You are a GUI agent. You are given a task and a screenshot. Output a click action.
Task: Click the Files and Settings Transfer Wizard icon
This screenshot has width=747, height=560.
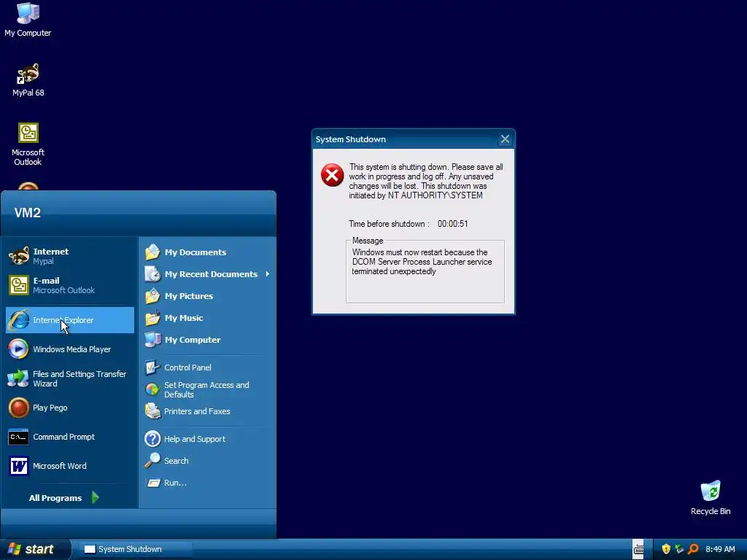pyautogui.click(x=18, y=378)
